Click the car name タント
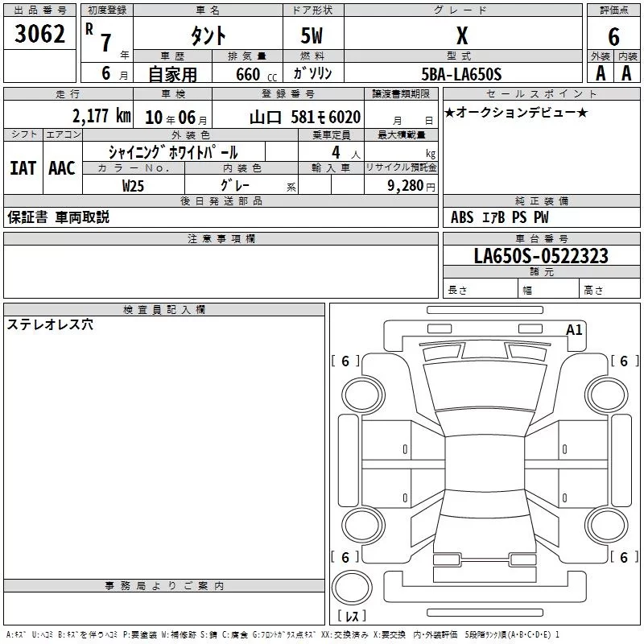The image size is (644, 644). coord(207,36)
